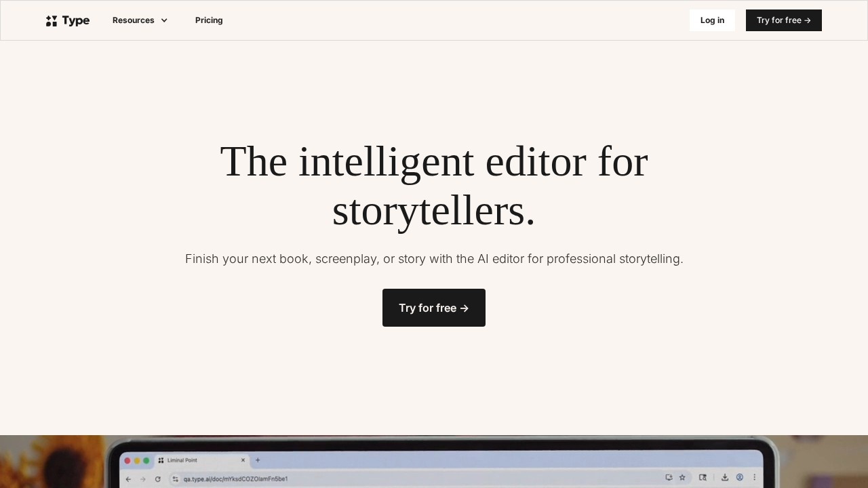Viewport: 868px width, 488px height.
Task: Expand the Resources dropdown menu
Action: click(x=140, y=20)
